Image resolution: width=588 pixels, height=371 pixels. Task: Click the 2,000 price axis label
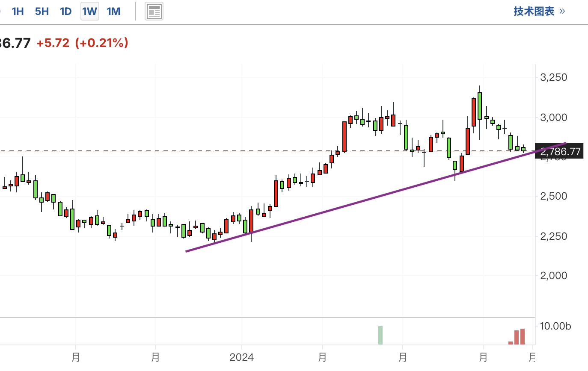pyautogui.click(x=553, y=276)
